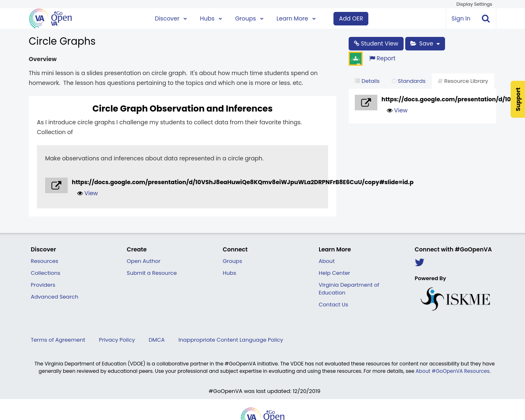The width and height of the screenshot is (525, 420).
Task: Click the external link icon in lesson box
Action: point(56,185)
